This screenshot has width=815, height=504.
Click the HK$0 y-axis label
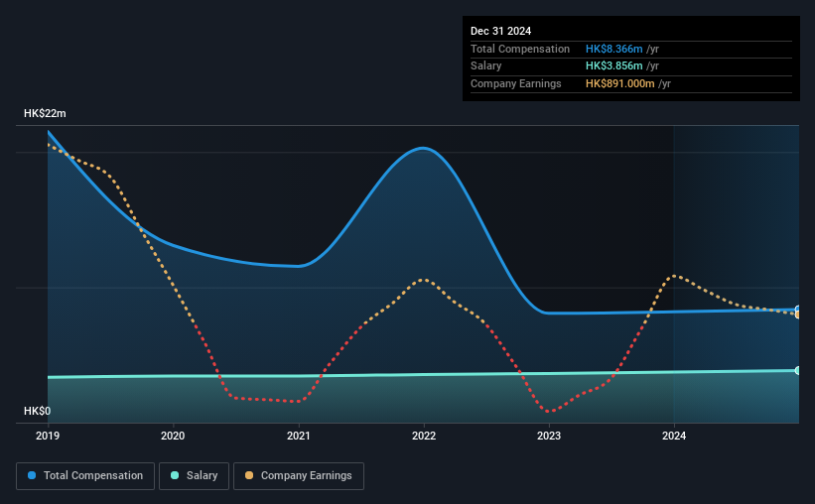point(38,411)
